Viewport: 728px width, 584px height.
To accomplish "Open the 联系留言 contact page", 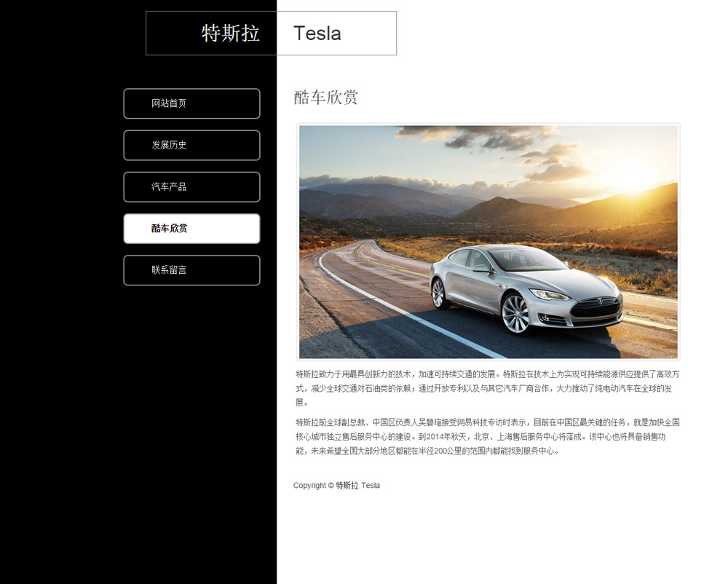I will coord(191,270).
